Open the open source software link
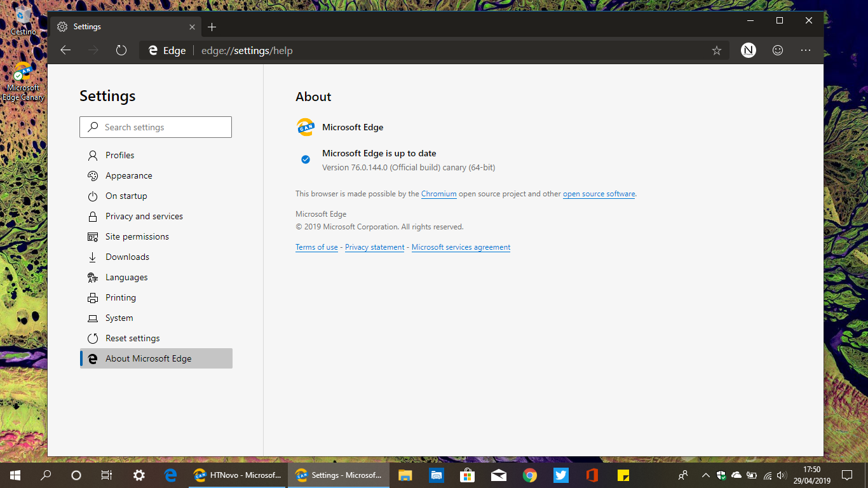 click(x=599, y=194)
